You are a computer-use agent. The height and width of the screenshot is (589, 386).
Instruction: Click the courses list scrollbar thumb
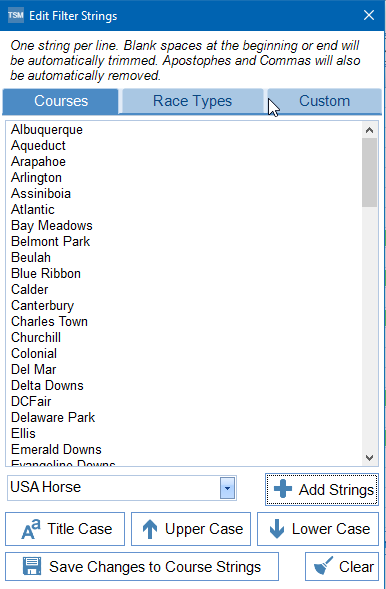(369, 172)
